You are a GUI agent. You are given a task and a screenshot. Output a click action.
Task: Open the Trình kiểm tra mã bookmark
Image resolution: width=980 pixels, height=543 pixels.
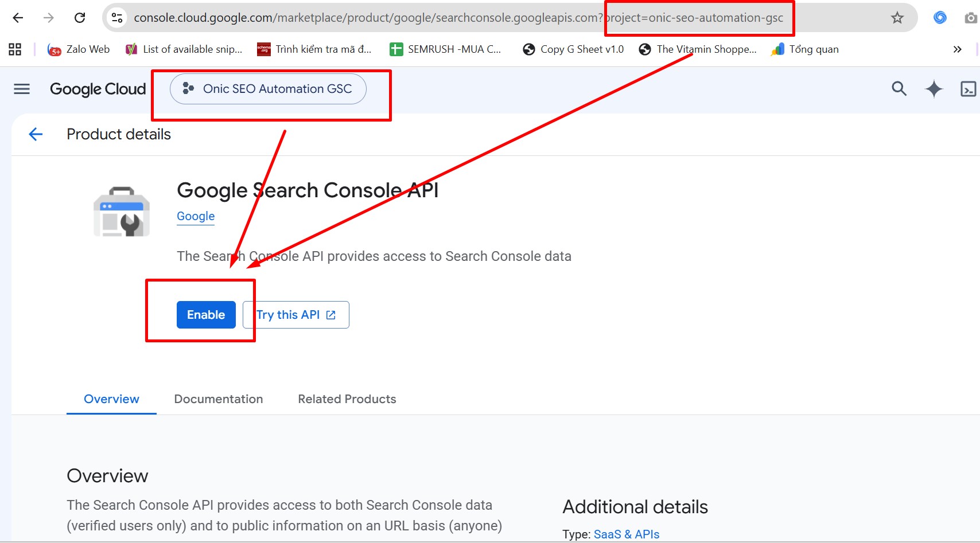click(x=314, y=49)
